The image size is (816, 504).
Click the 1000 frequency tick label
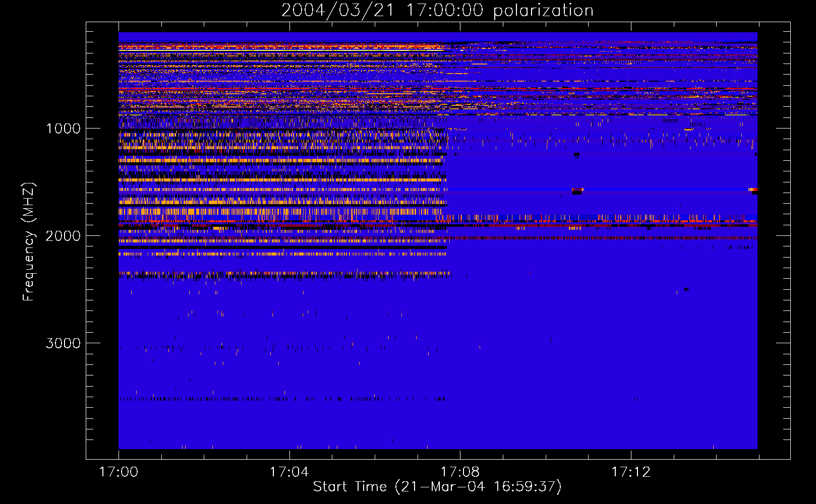pyautogui.click(x=63, y=129)
